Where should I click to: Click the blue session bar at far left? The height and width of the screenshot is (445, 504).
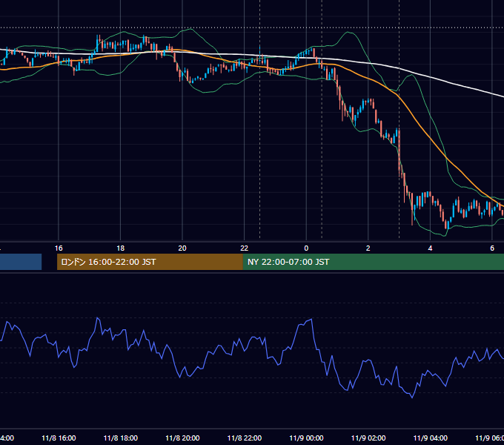[x=21, y=262]
